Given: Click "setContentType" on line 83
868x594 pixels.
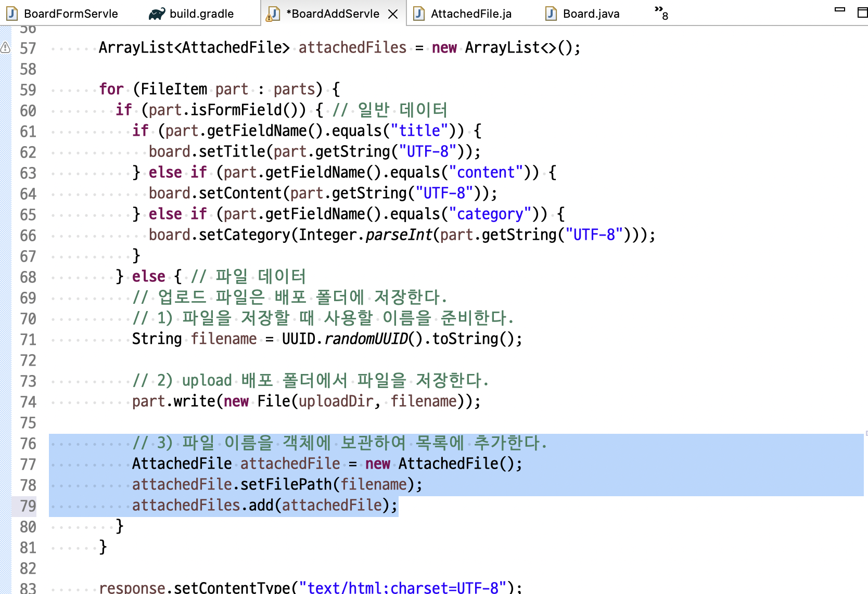Looking at the screenshot, I should [232, 588].
